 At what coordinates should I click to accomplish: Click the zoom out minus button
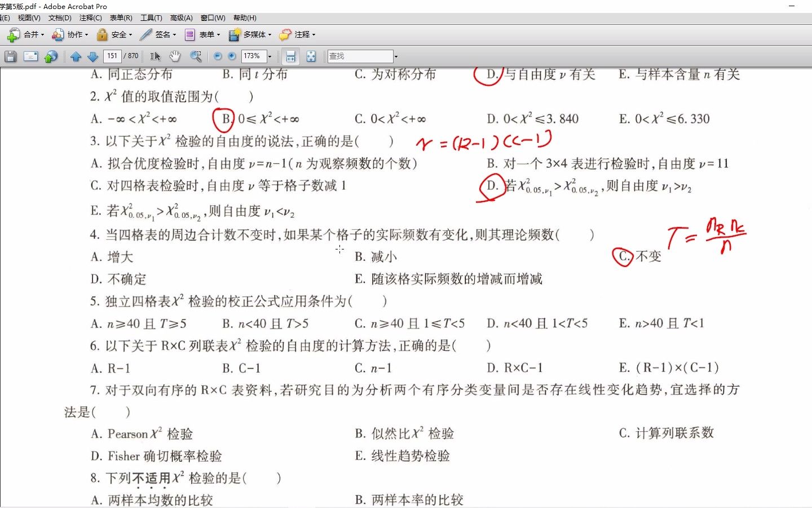218,56
